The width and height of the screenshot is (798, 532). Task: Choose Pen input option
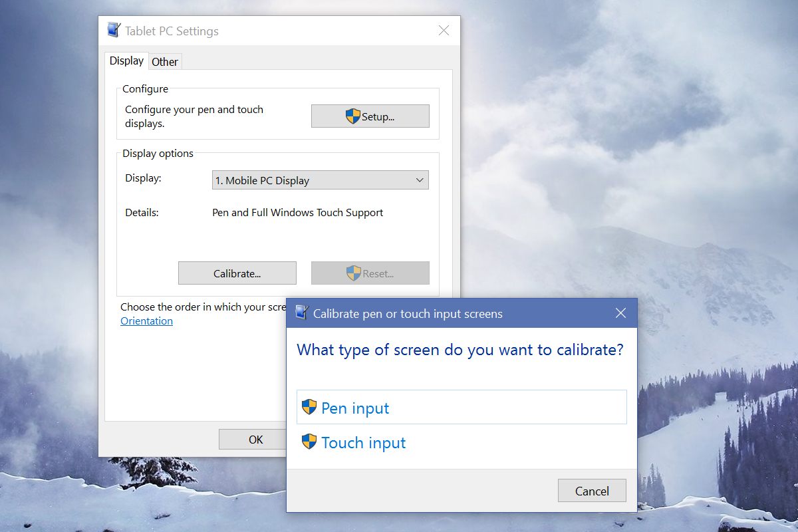coord(462,407)
